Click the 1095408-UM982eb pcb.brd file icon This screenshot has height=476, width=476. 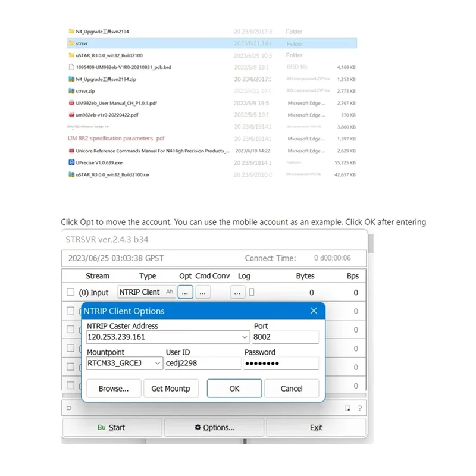(x=71, y=67)
